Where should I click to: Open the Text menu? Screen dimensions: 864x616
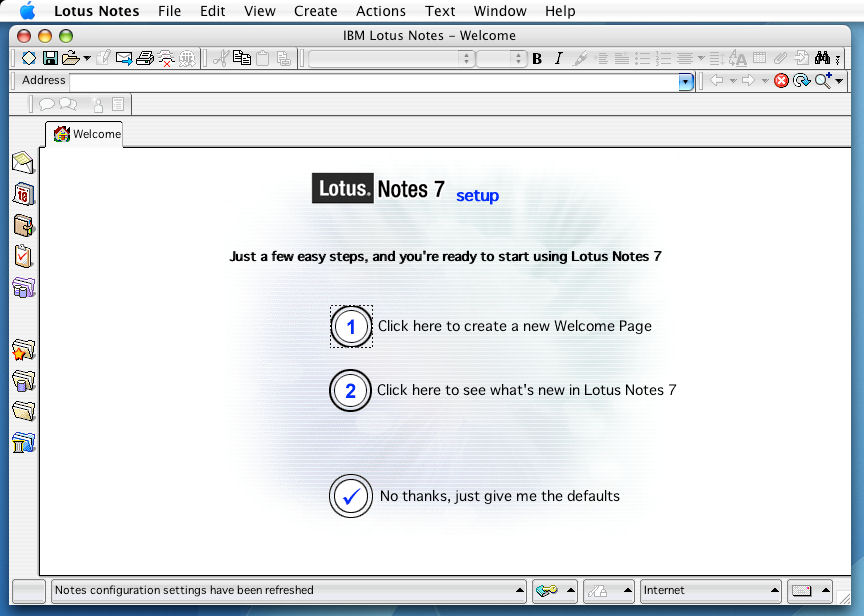[x=440, y=11]
